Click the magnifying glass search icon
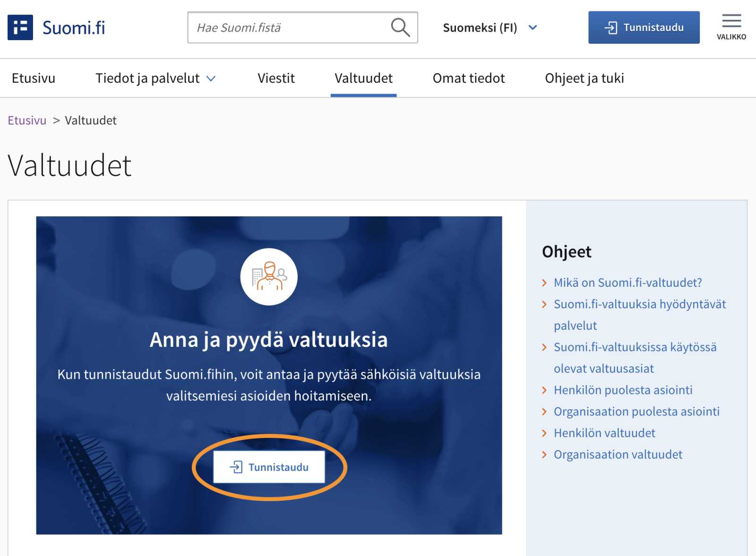Screen dimensions: 756x556 click(400, 27)
